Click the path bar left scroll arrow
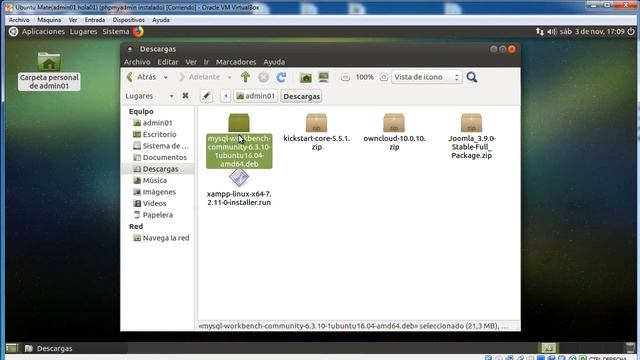640x360 pixels. pyautogui.click(x=225, y=96)
